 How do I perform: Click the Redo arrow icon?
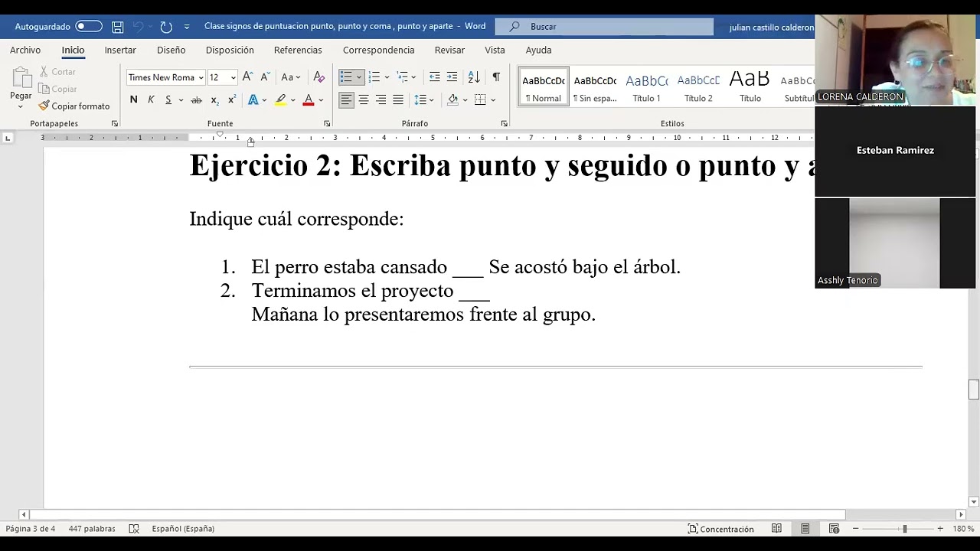click(166, 27)
